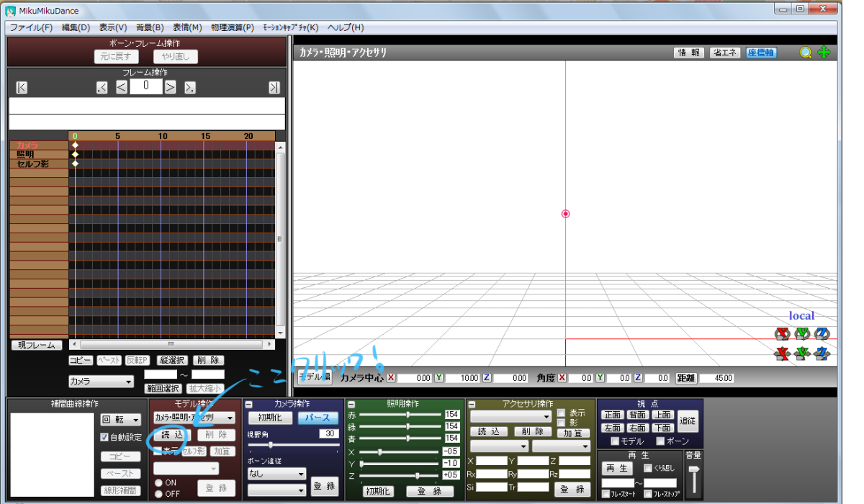Collapse the lighting operation panel
Screen dimensions: 864x504
click(x=351, y=404)
